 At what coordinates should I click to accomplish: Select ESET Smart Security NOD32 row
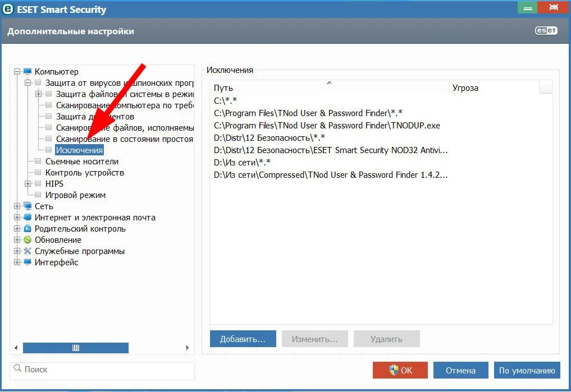381,150
